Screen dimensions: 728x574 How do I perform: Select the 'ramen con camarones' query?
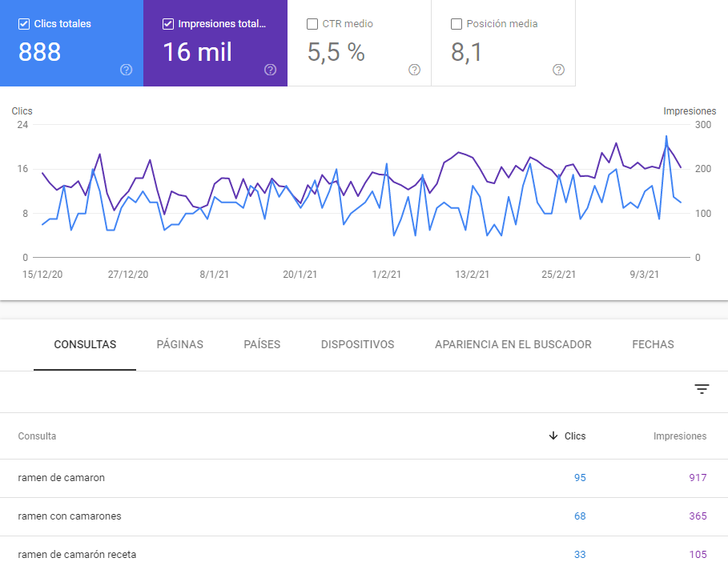[70, 516]
